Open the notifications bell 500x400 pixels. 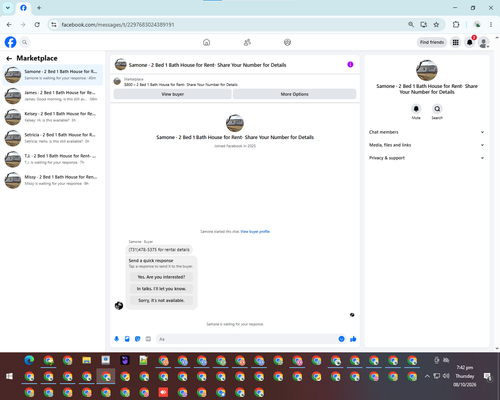(470, 42)
